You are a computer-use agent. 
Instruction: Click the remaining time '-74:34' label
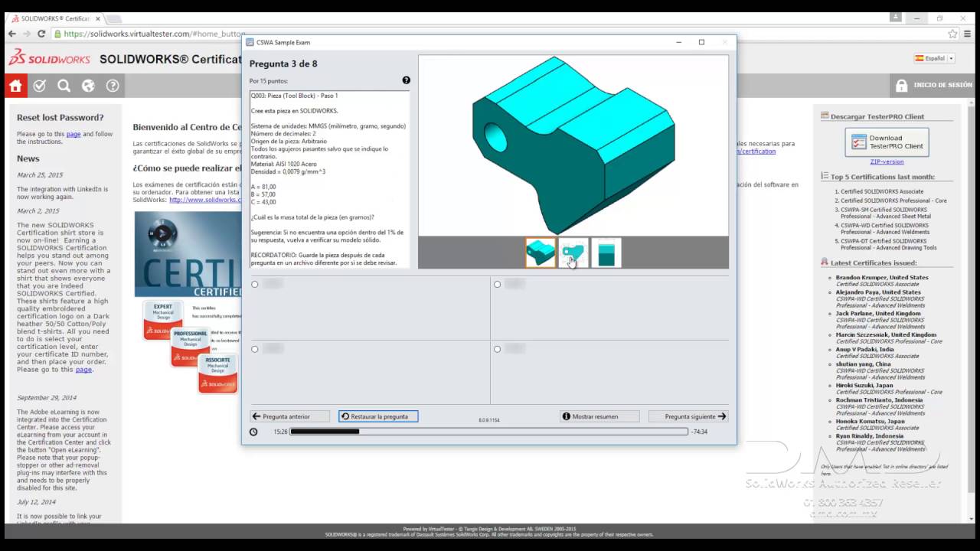[699, 432]
